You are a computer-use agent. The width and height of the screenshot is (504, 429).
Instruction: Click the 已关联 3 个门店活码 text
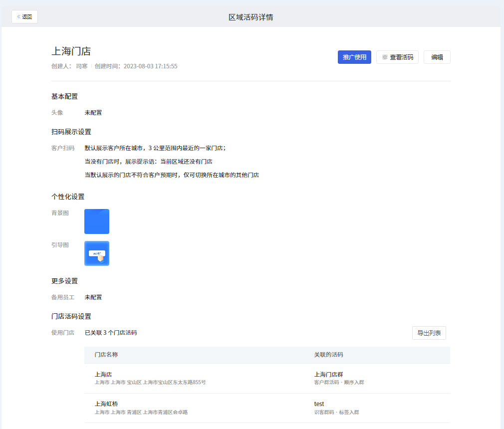point(111,333)
